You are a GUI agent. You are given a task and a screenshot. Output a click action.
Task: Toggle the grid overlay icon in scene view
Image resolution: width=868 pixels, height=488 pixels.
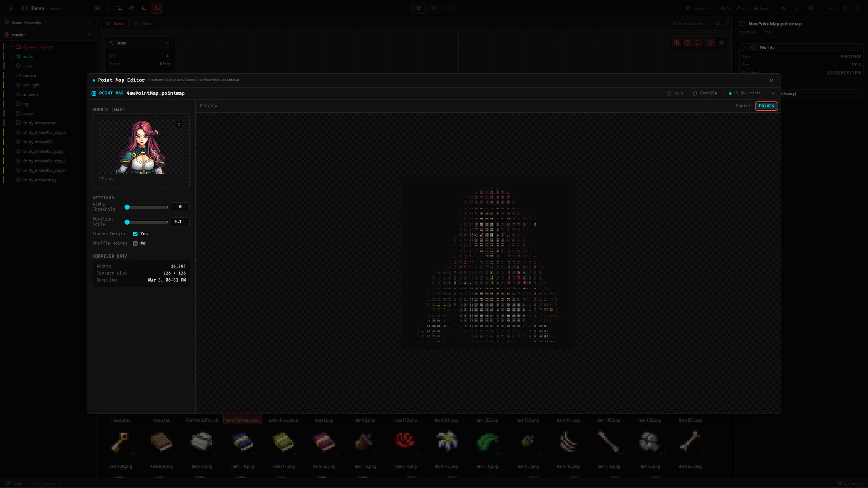[x=676, y=43]
